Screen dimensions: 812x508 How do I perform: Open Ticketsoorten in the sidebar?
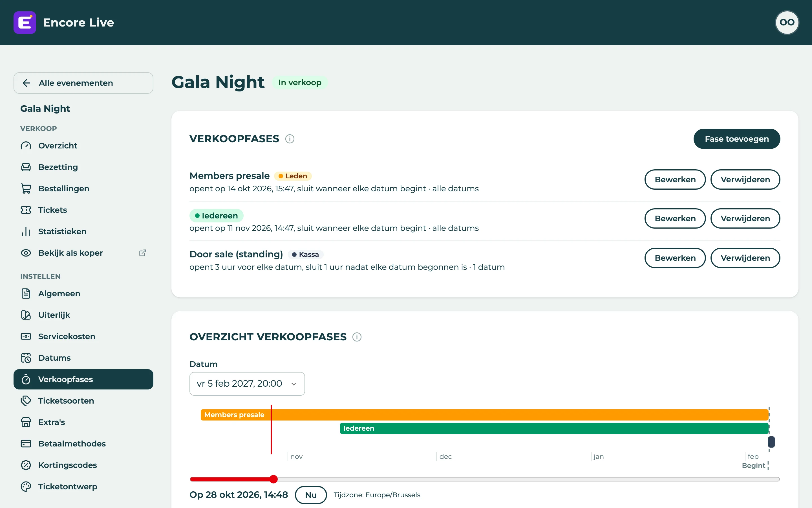tap(83, 401)
